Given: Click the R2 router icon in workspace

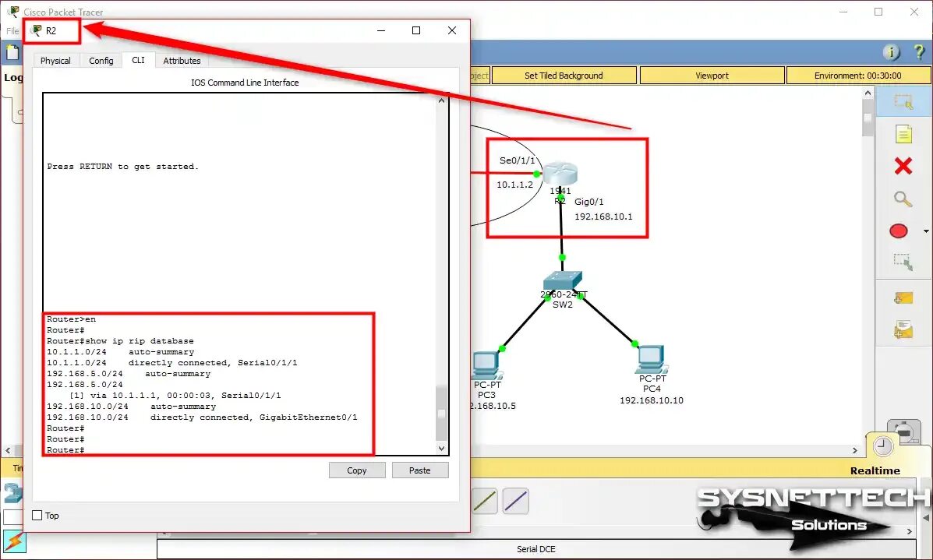Looking at the screenshot, I should (560, 173).
